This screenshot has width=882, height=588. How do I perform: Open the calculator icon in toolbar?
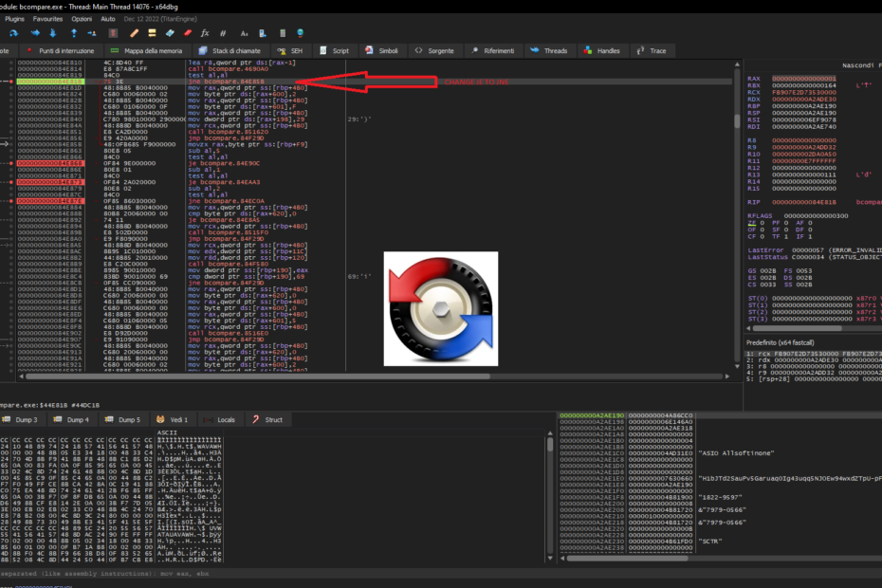pos(284,32)
